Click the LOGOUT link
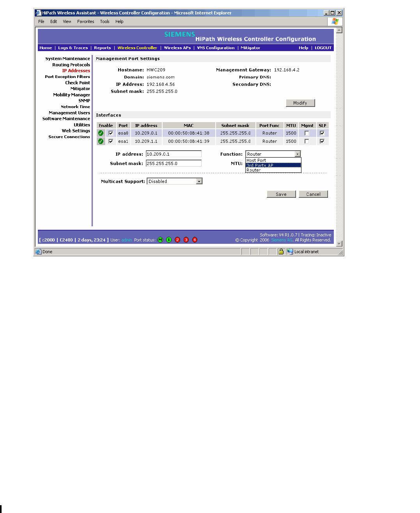The image size is (420, 513). [323, 48]
